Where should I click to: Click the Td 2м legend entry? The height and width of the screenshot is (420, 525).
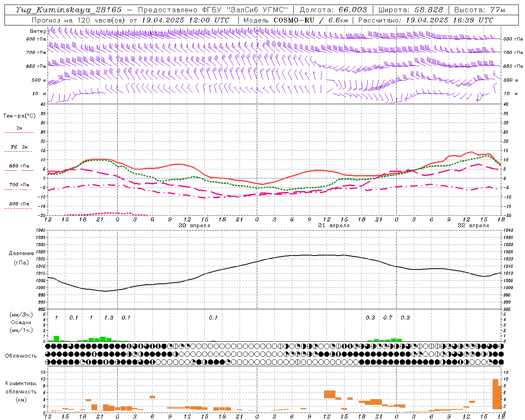(19, 147)
